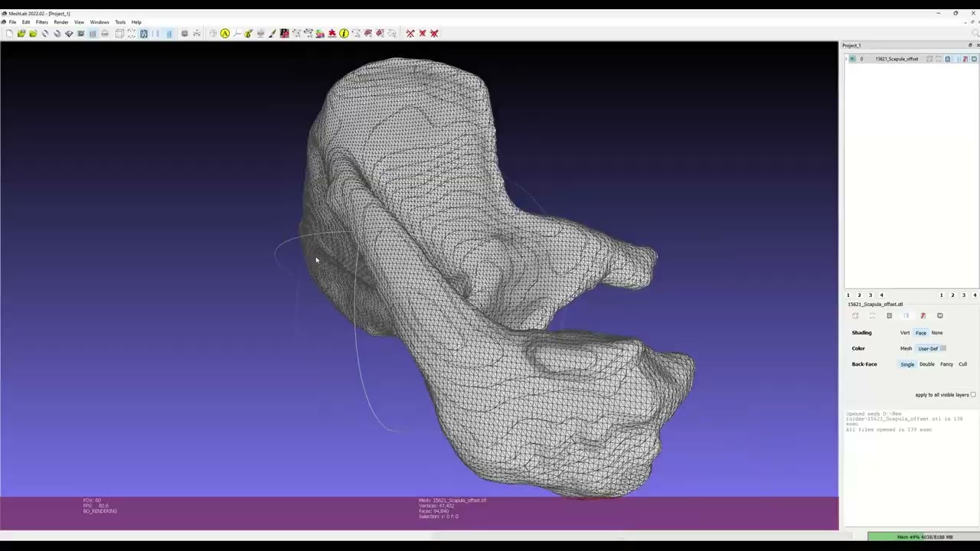
Task: Check apply to all visible layers
Action: coord(973,395)
